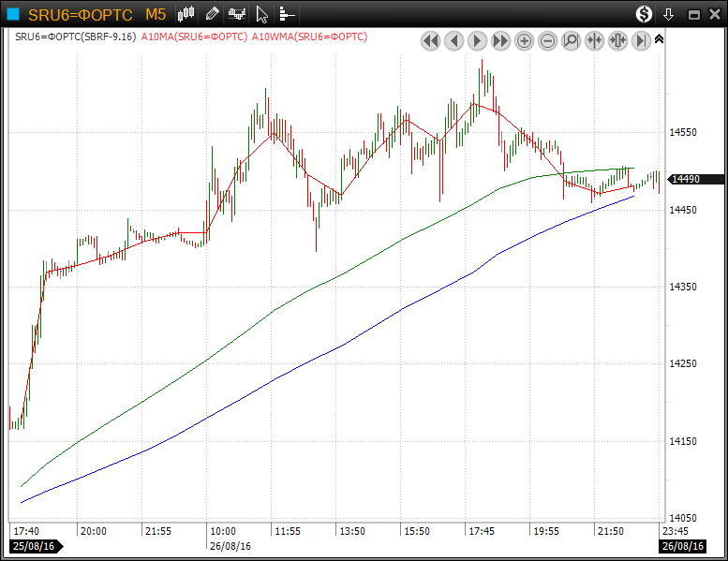728x561 pixels.
Task: Open the indicators icon in title bar
Action: [x=238, y=14]
